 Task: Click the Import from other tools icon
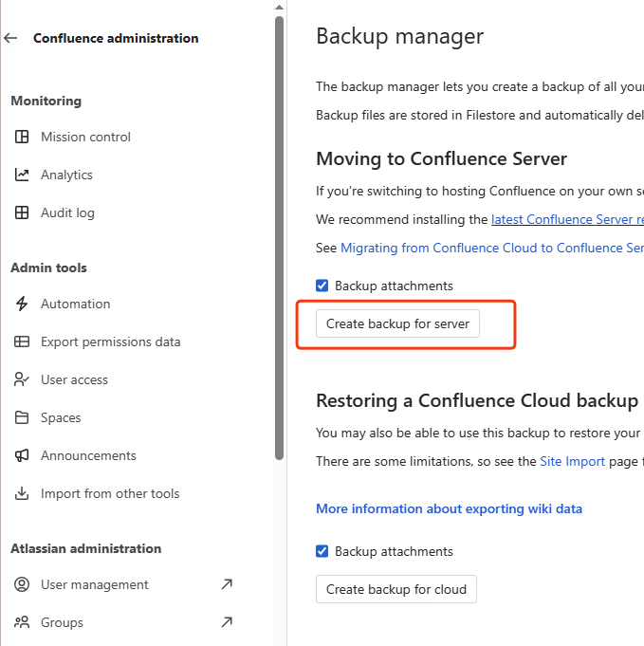pos(22,494)
